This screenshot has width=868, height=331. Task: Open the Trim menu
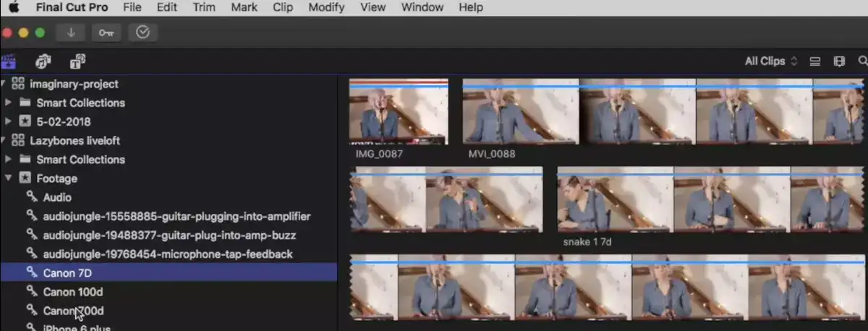click(204, 8)
